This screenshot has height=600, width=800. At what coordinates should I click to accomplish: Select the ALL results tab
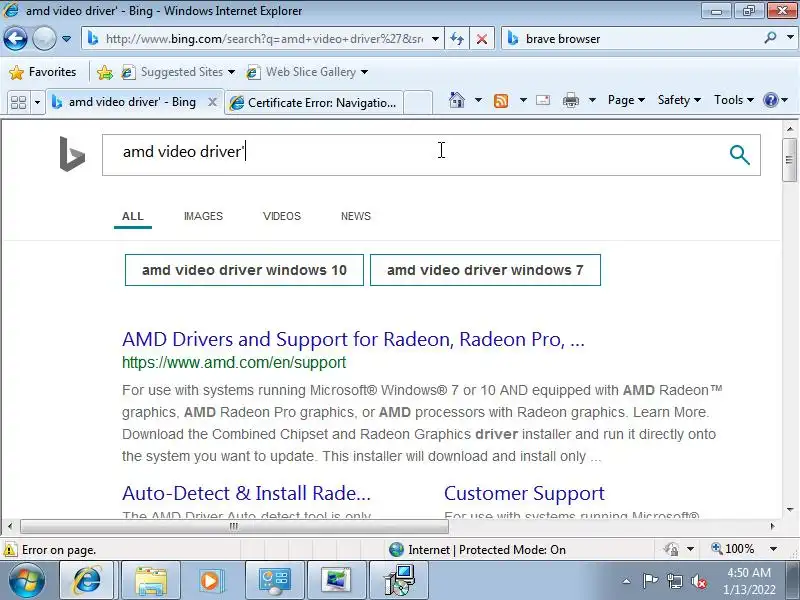(x=133, y=216)
